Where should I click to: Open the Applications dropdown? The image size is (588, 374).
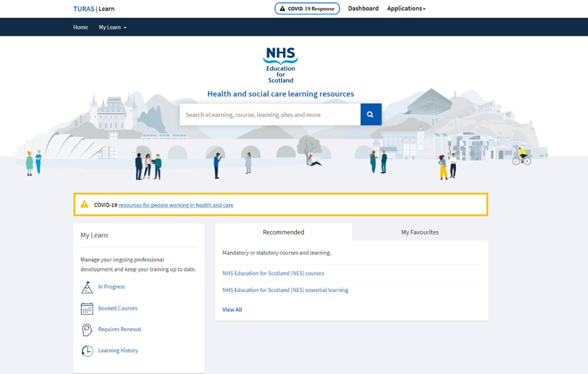coord(406,8)
